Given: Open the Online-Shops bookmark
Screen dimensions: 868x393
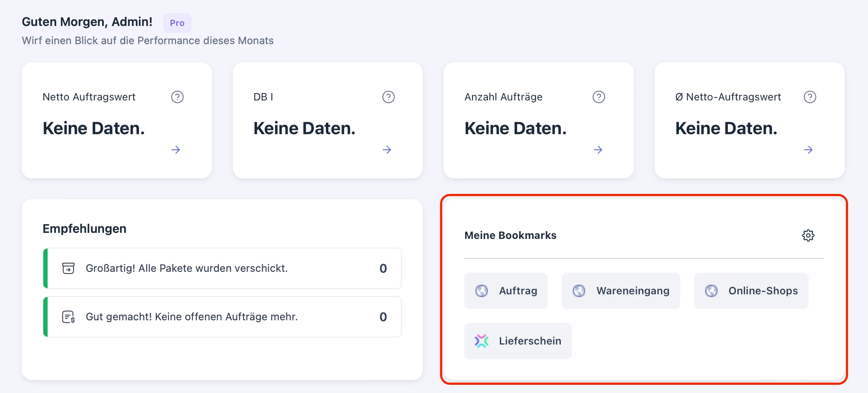Looking at the screenshot, I should tap(751, 291).
